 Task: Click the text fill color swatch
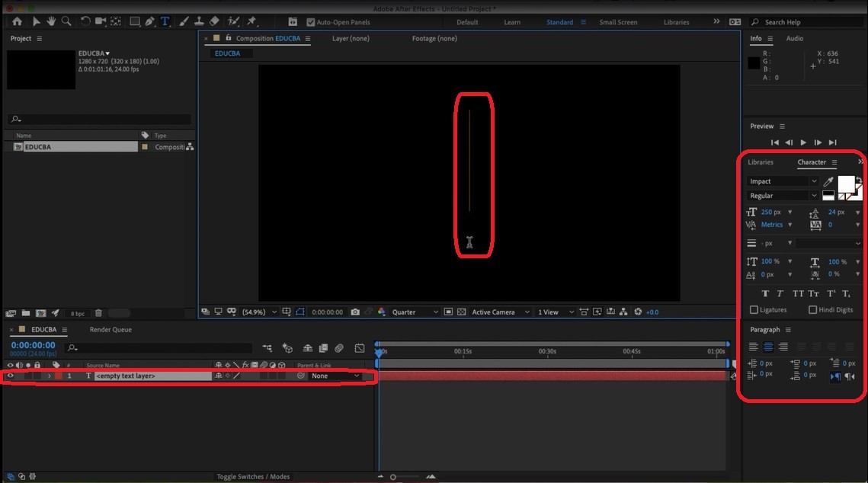pos(846,184)
